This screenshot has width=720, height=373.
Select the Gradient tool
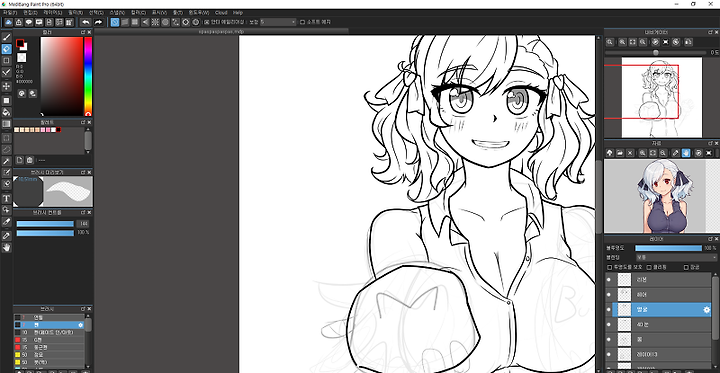pos(6,124)
